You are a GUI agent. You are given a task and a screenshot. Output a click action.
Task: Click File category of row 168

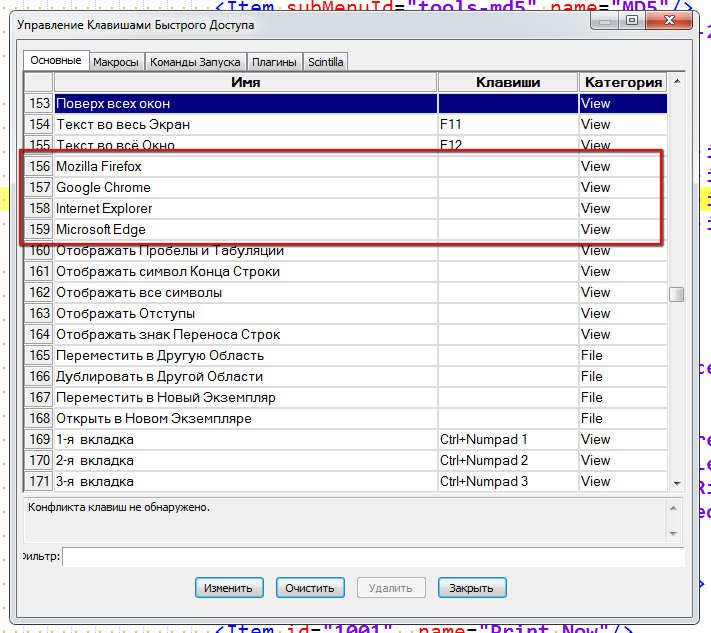click(623, 418)
